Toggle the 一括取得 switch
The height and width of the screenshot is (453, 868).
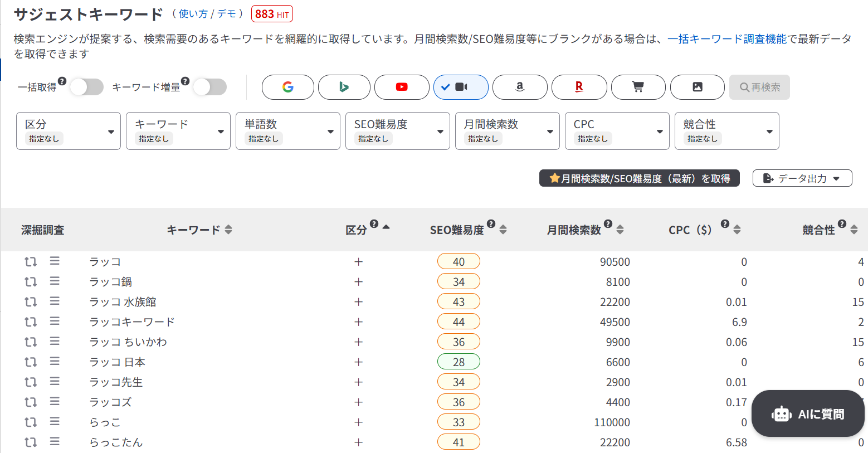pos(87,87)
